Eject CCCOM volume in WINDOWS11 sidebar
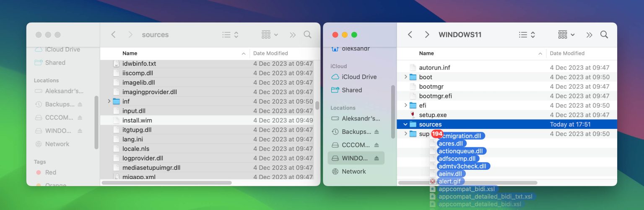The image size is (644, 210). pos(377,145)
